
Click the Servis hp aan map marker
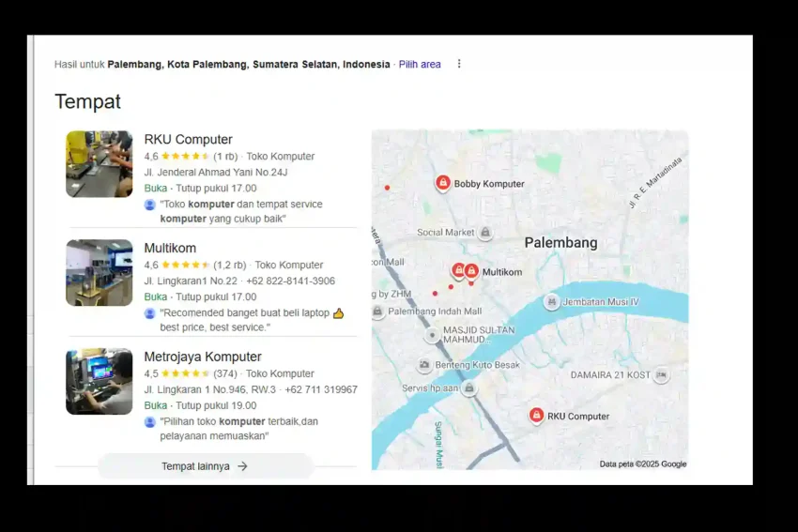tap(469, 388)
